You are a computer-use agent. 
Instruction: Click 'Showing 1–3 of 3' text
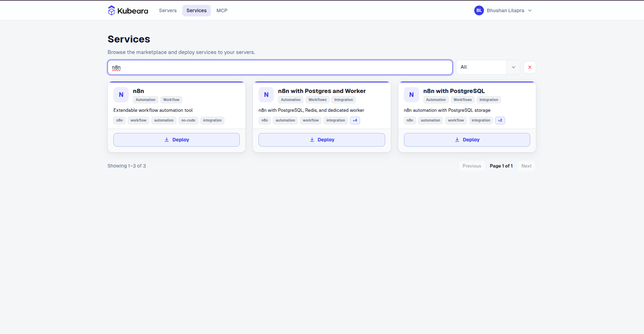click(x=127, y=166)
